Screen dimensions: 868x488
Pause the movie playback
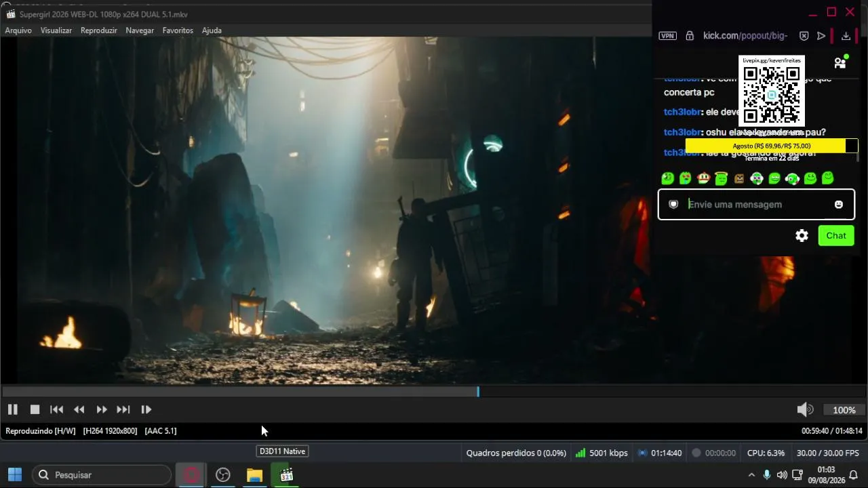(12, 409)
